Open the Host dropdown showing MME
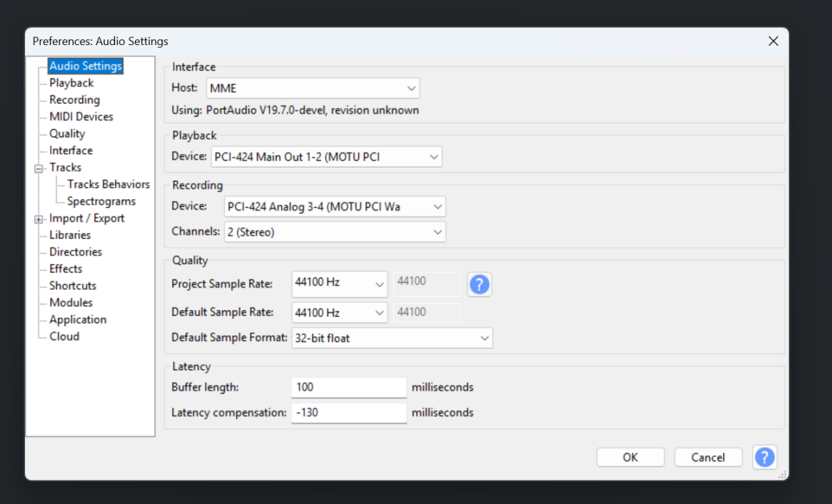The width and height of the screenshot is (832, 504). tap(313, 88)
